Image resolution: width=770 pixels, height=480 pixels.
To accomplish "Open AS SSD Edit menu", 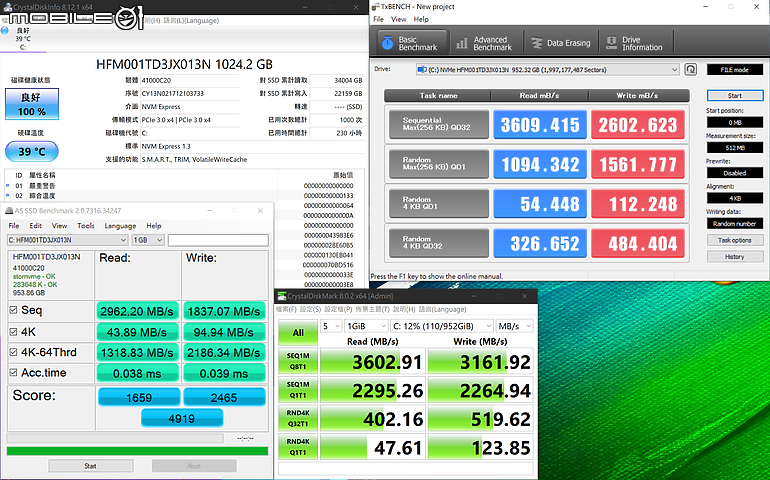I will 35,226.
